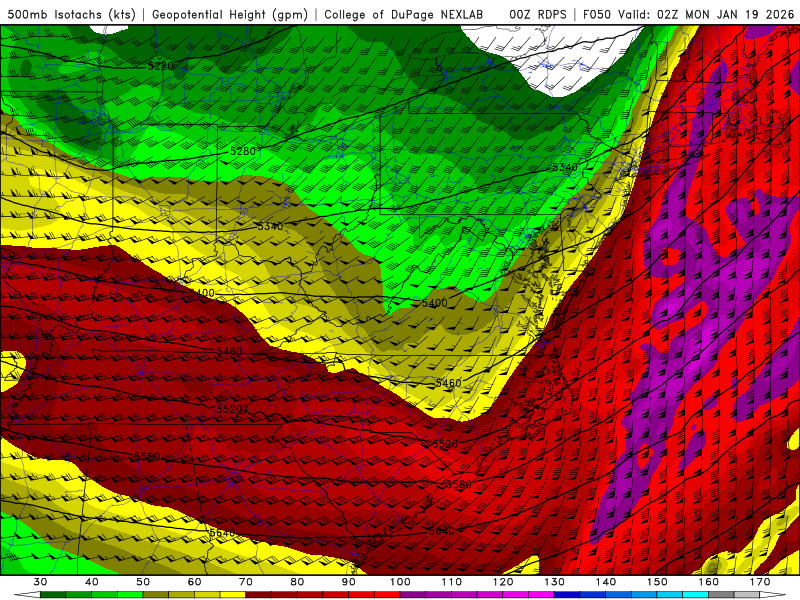Screen dimensions: 800x600
Task: Pick the dark purple swatch starting at 100
Action: click(x=413, y=595)
